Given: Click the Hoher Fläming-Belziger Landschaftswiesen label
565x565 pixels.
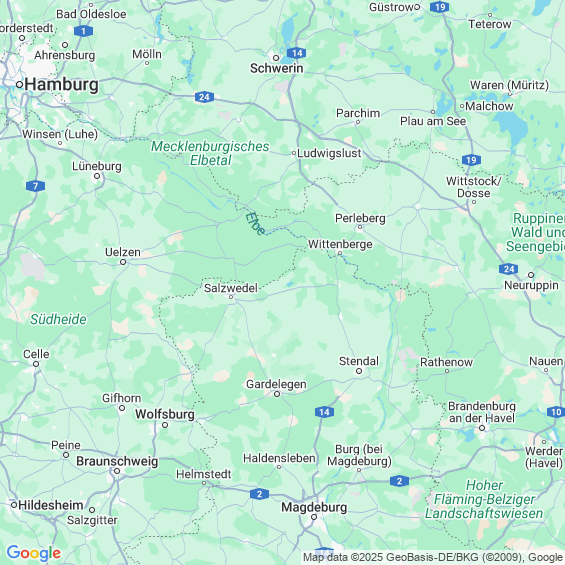Looking at the screenshot, I should (484, 499).
